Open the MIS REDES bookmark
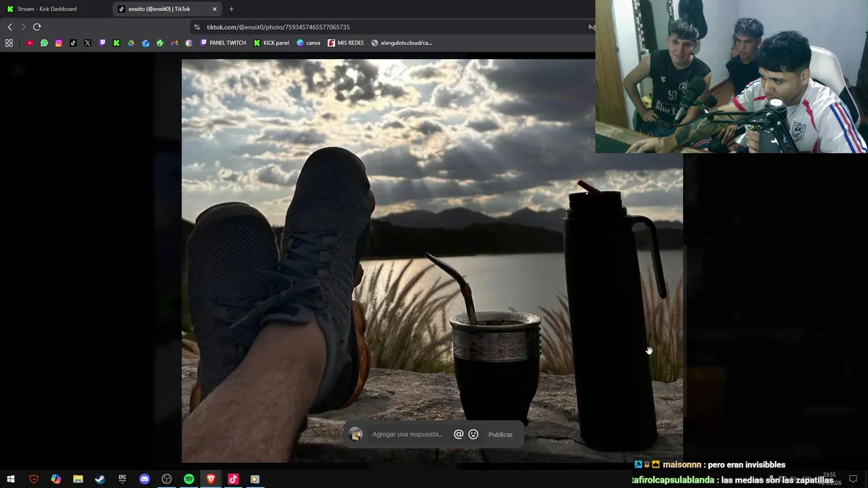The height and width of the screenshot is (488, 868). click(346, 43)
